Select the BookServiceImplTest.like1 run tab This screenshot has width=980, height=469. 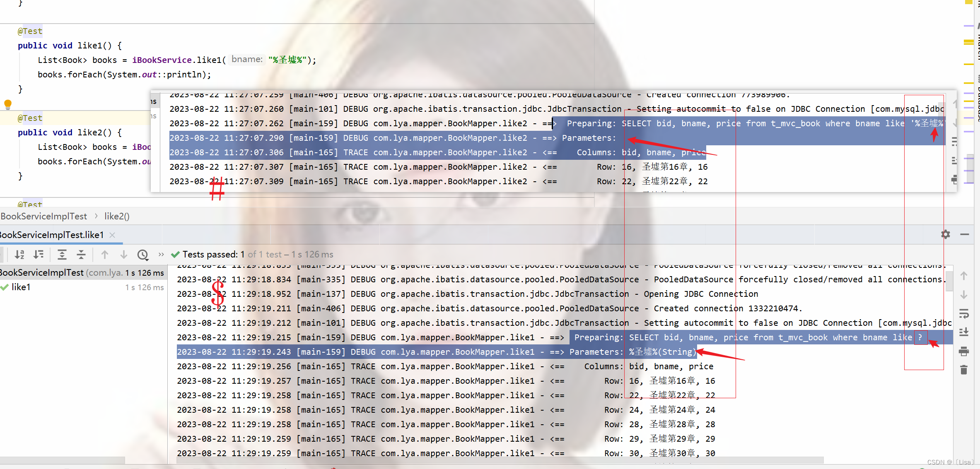click(x=52, y=235)
